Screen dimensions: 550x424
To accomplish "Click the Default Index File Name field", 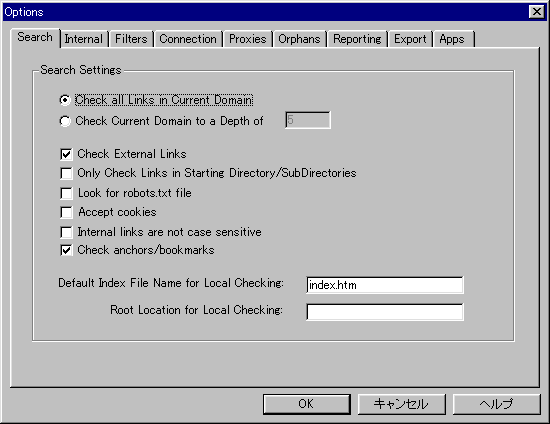I will click(x=385, y=285).
